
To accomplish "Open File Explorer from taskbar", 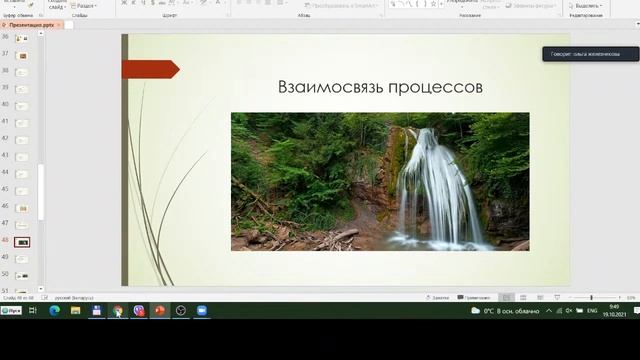I will tap(76, 311).
